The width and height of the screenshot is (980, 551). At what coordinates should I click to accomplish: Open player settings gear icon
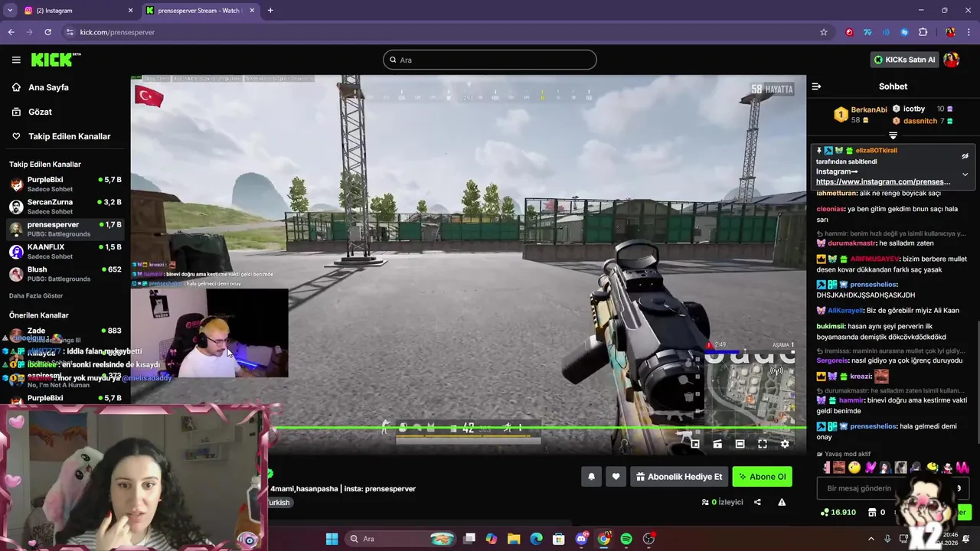tap(785, 443)
